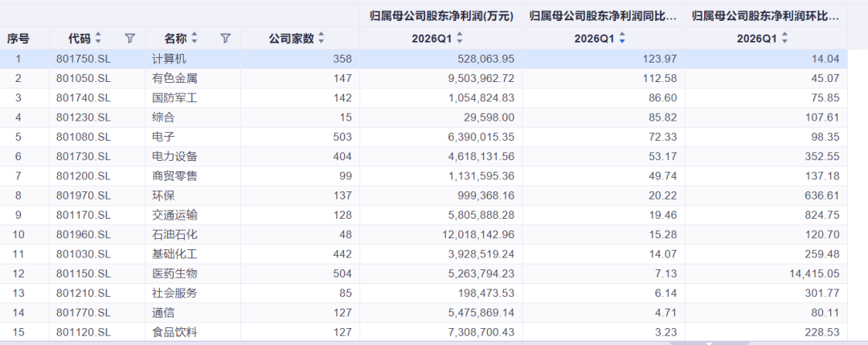Screen dimensions: 868x345
Task: Click year-over-year value 123.97
Action: pos(659,59)
